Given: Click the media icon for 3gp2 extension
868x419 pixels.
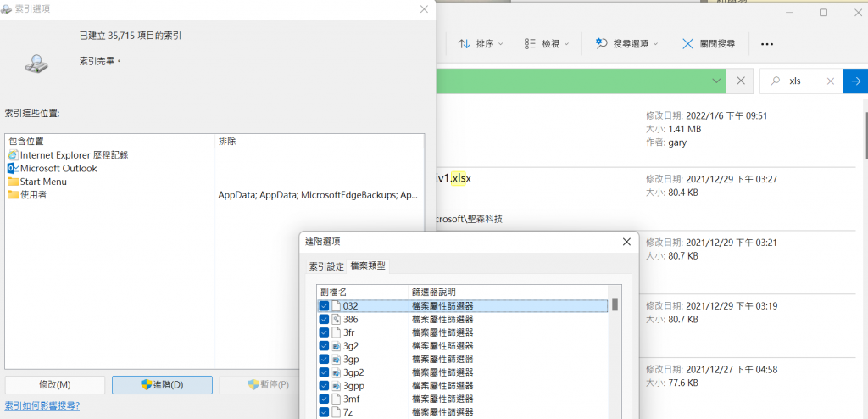Looking at the screenshot, I should click(x=336, y=372).
